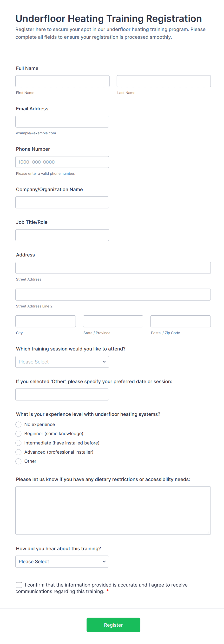The image size is (224, 644).
Task: Click the dietary restrictions text area
Action: click(x=113, y=510)
